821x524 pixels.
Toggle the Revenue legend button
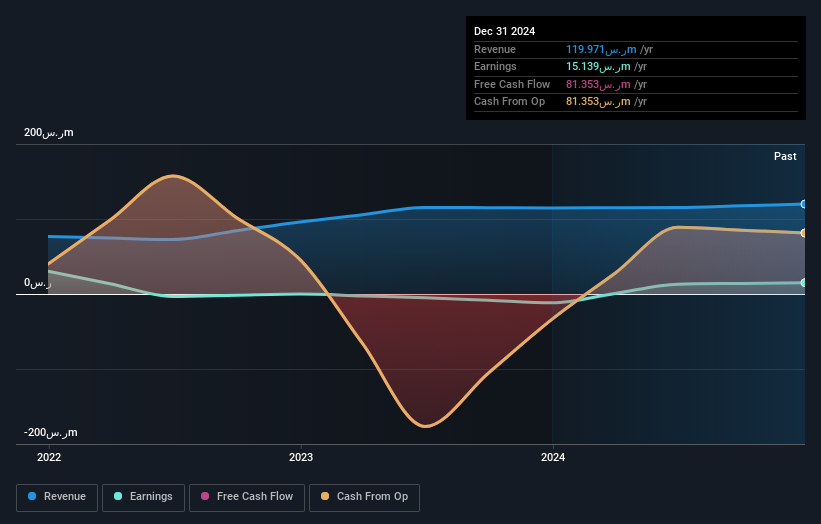click(x=57, y=497)
